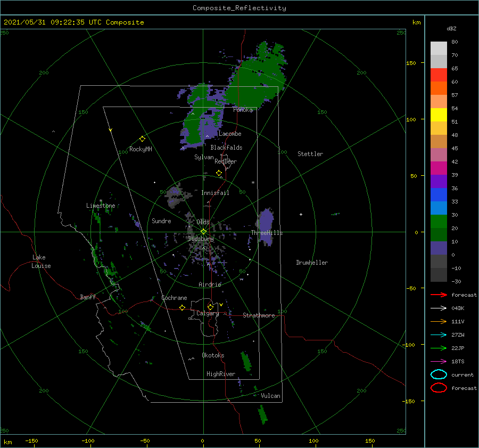Viewport: 479px width, 448px height.
Task: Click the Cochrane town label
Action: pos(174,298)
